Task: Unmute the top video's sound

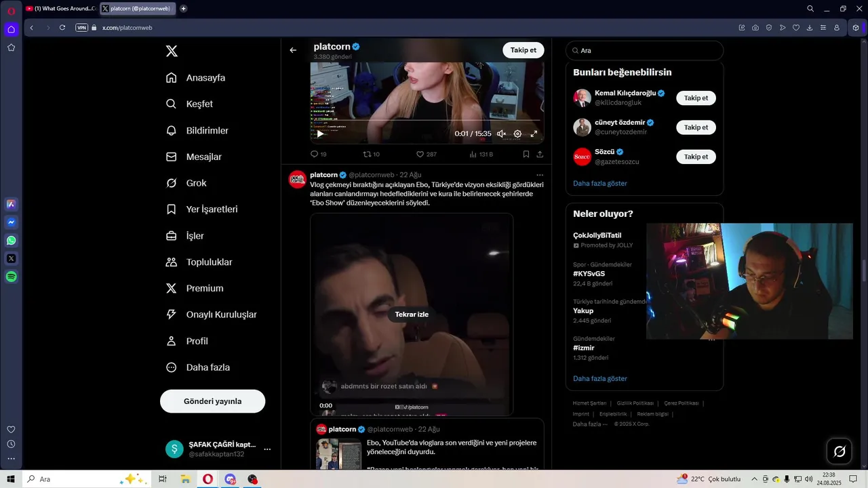Action: pos(501,134)
